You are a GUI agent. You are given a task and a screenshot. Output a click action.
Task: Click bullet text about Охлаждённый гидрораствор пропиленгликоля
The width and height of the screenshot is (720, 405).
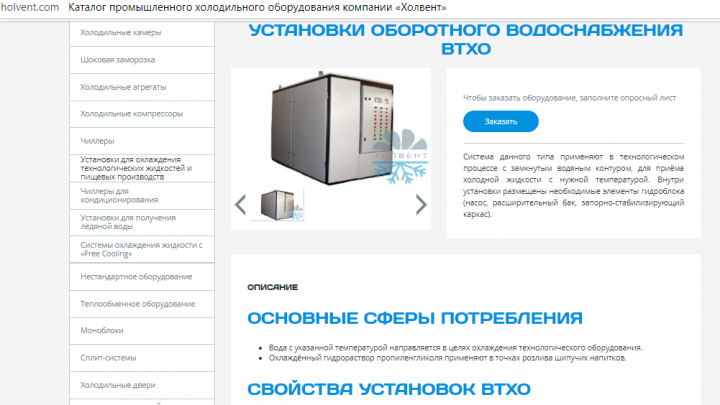pos(448,358)
